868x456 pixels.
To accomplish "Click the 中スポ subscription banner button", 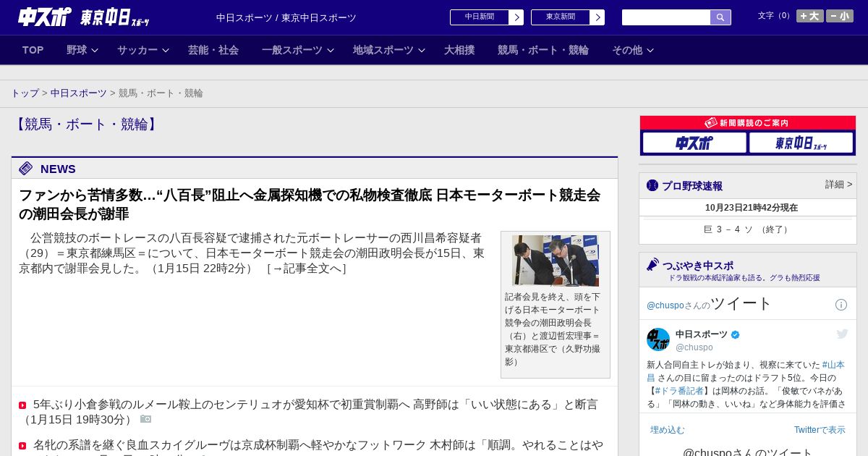I will click(694, 143).
